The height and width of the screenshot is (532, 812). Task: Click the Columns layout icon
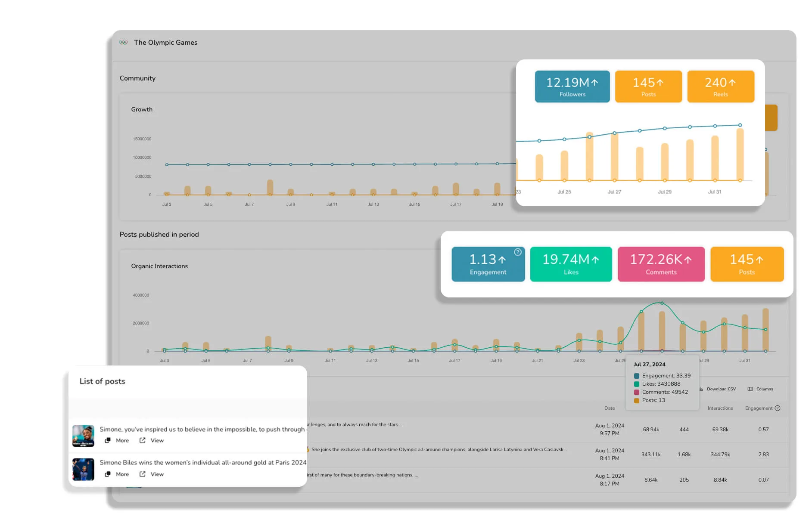tap(750, 389)
